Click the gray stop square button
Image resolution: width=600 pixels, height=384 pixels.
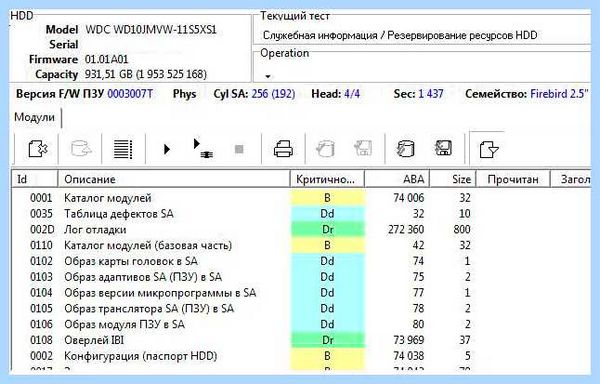click(239, 149)
